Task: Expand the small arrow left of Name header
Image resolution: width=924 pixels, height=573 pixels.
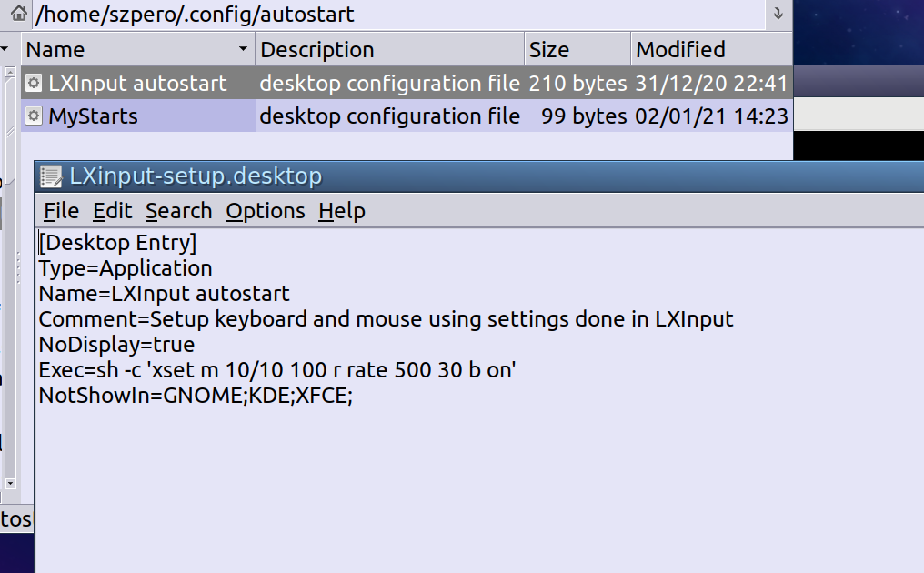Action: (x=5, y=49)
